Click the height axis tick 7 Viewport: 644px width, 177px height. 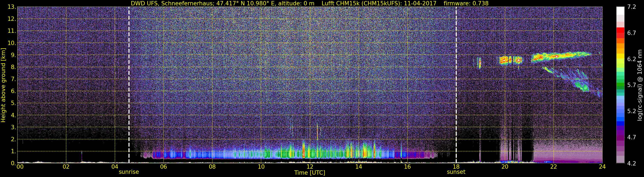click(13, 79)
